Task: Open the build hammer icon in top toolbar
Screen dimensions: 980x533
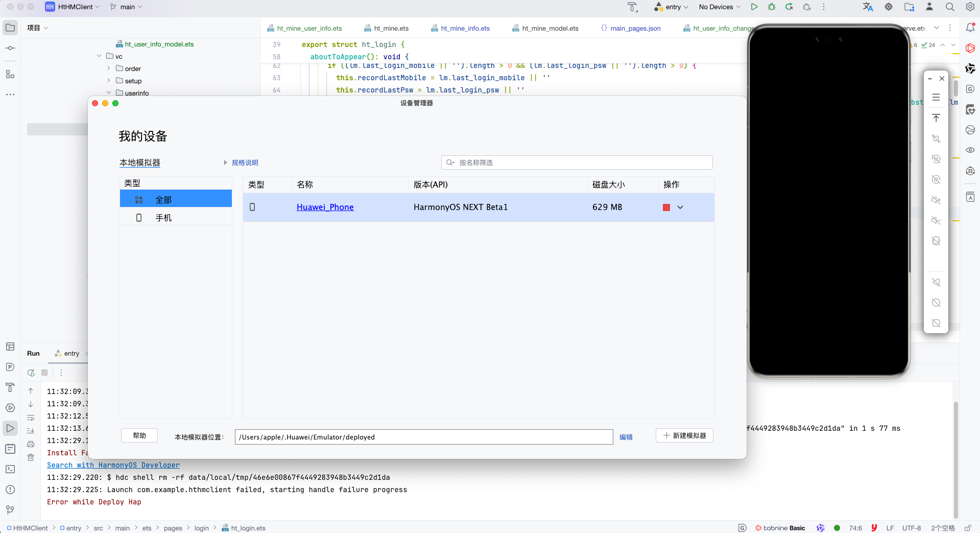Action: pyautogui.click(x=633, y=7)
